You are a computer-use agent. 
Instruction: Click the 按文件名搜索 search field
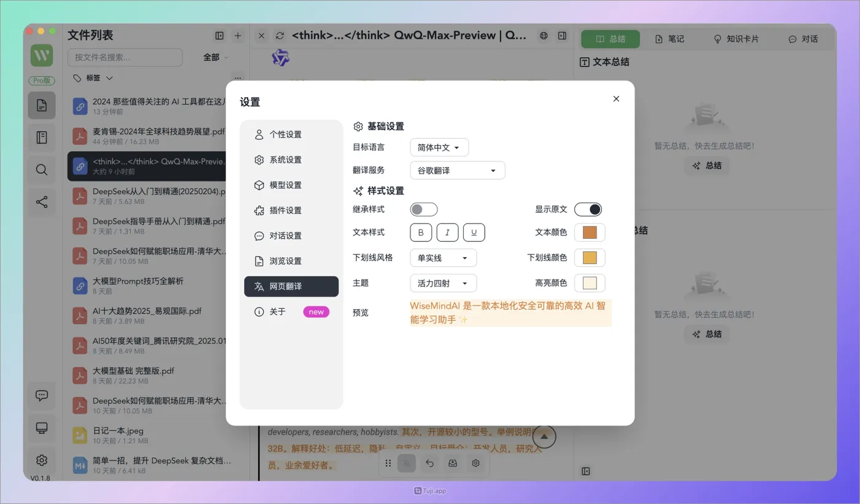pyautogui.click(x=125, y=57)
